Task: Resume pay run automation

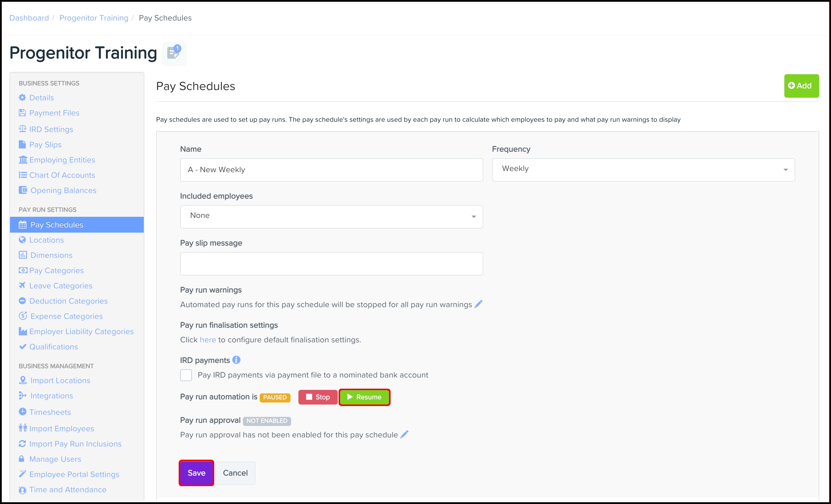Action: pyautogui.click(x=364, y=397)
